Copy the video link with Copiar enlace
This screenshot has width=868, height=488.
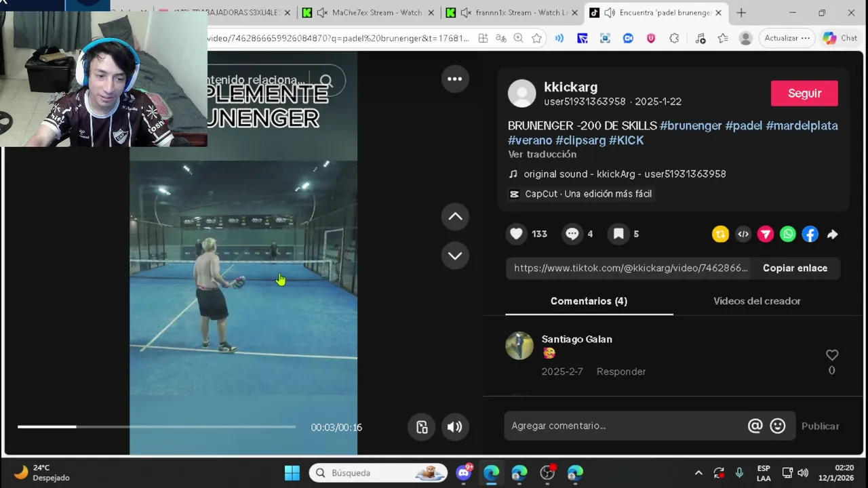pyautogui.click(x=795, y=268)
